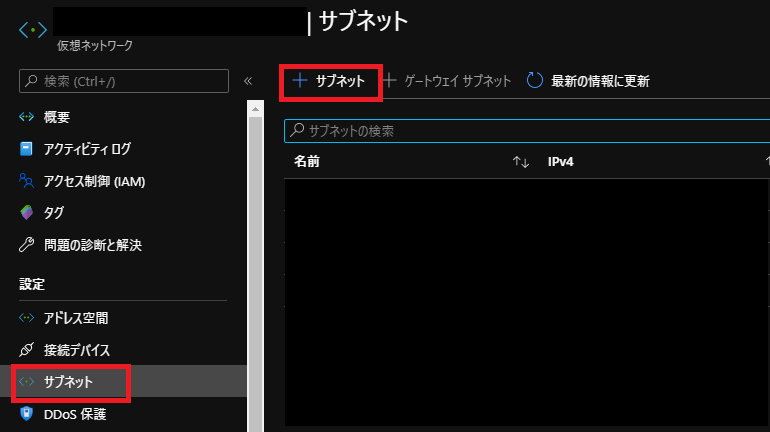Click the virtual network icon in header
The image size is (770, 432).
coord(33,30)
